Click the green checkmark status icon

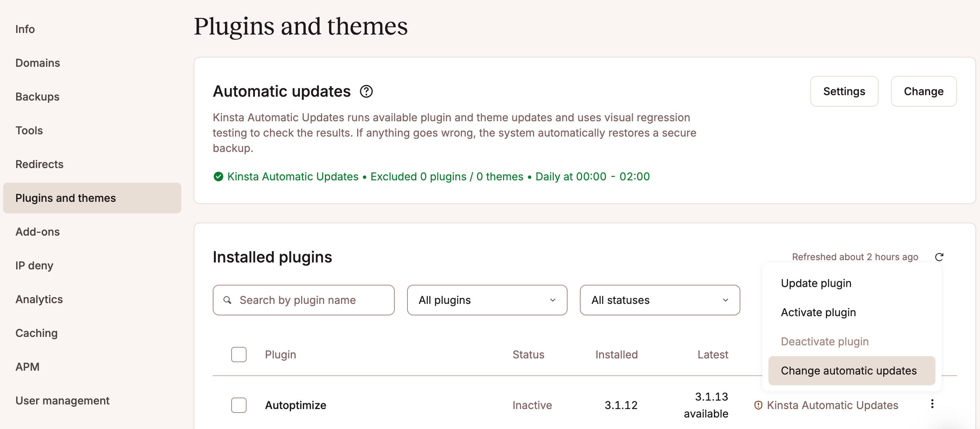[218, 177]
